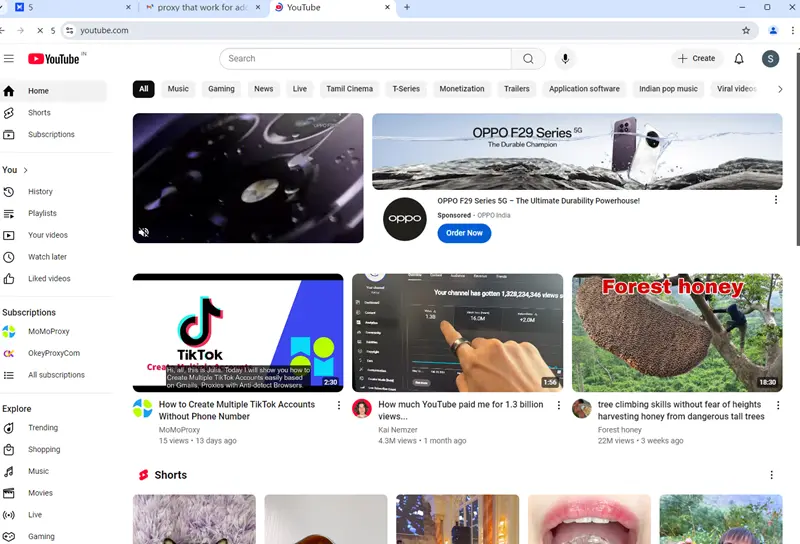Open the All subscriptions list

pos(56,375)
